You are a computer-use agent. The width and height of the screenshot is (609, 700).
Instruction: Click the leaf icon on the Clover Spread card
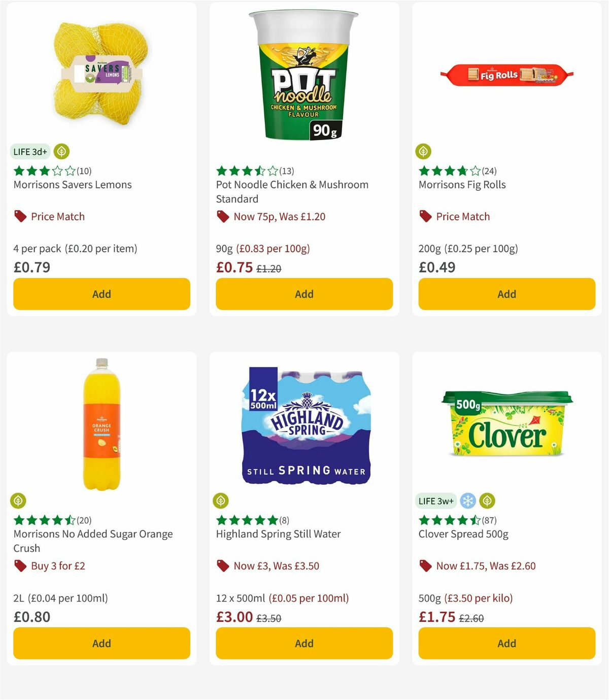[x=487, y=500]
